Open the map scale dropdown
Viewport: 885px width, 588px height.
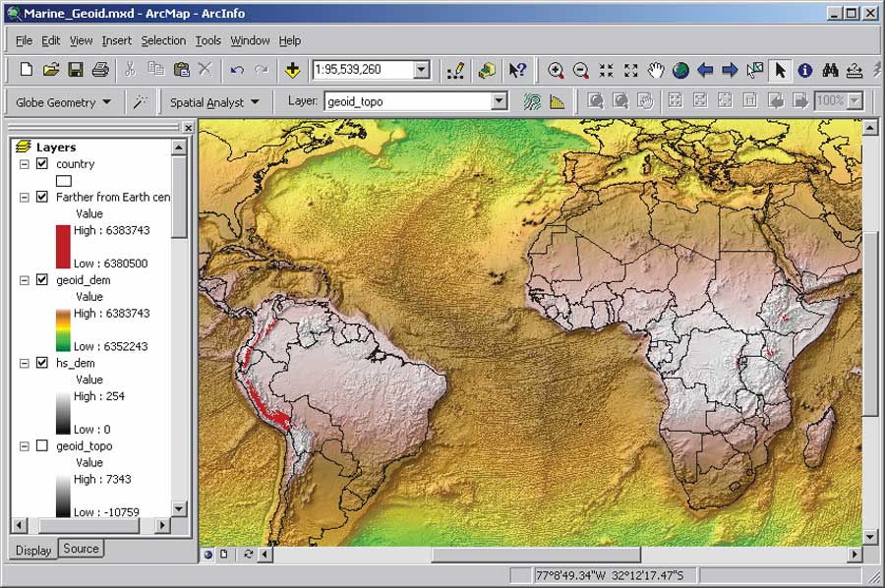tap(421, 70)
